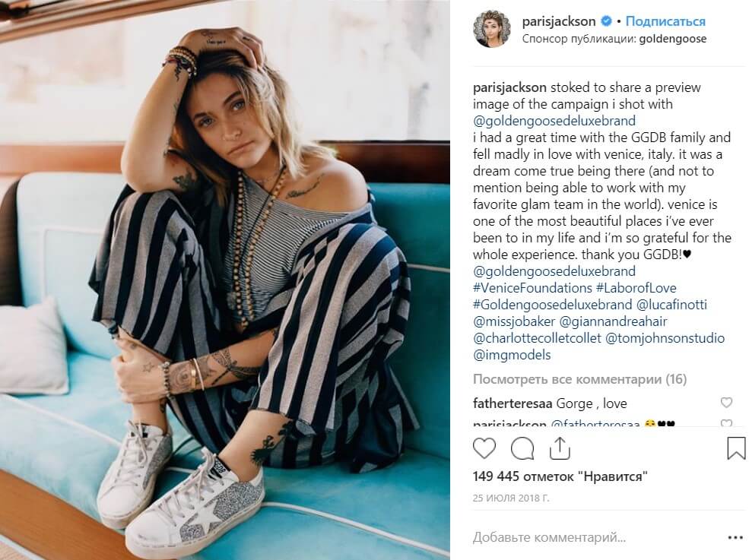Open the three-dots more options menu
The image size is (749, 560).
coord(735,537)
